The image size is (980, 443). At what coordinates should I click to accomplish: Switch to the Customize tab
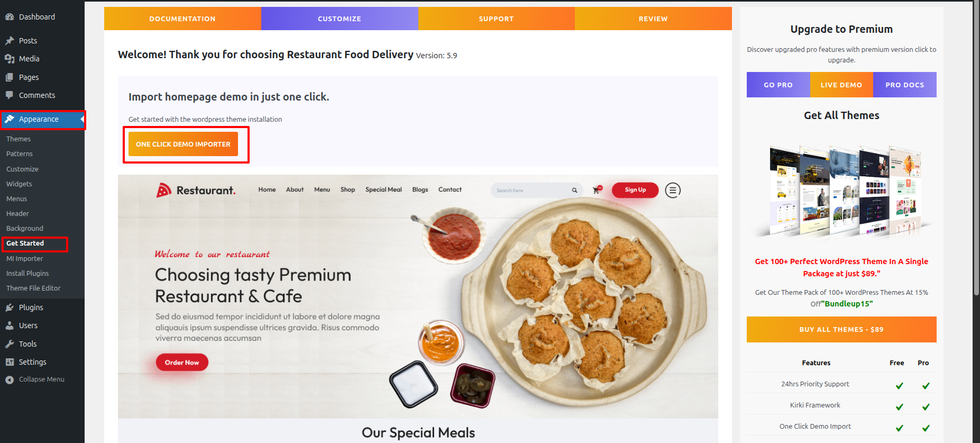click(340, 19)
